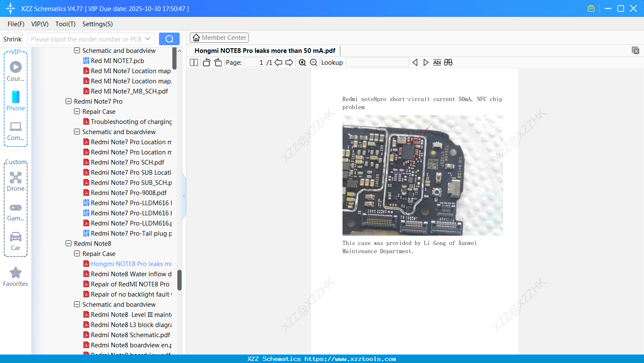Open the model number dropdown arrow
The height and width of the screenshot is (363, 644).
148,39
